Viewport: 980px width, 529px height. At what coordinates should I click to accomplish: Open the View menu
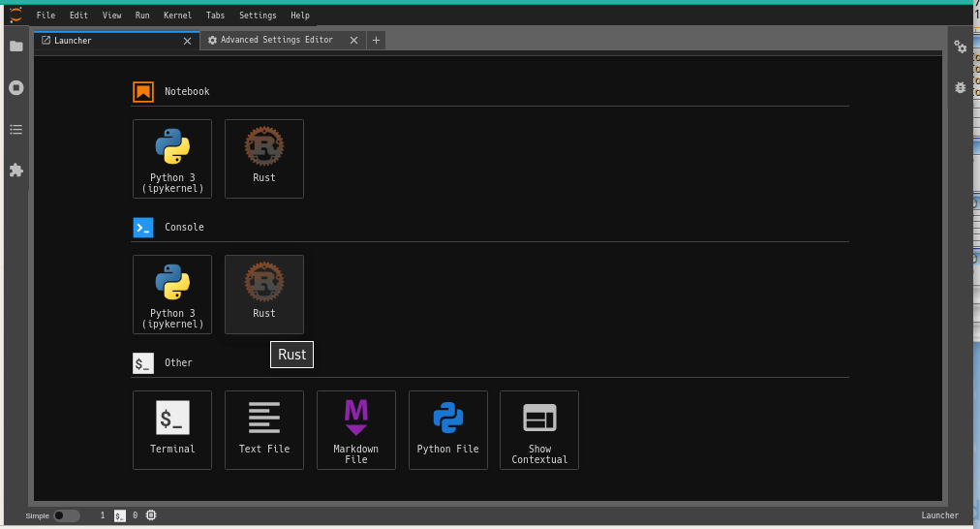coord(112,15)
